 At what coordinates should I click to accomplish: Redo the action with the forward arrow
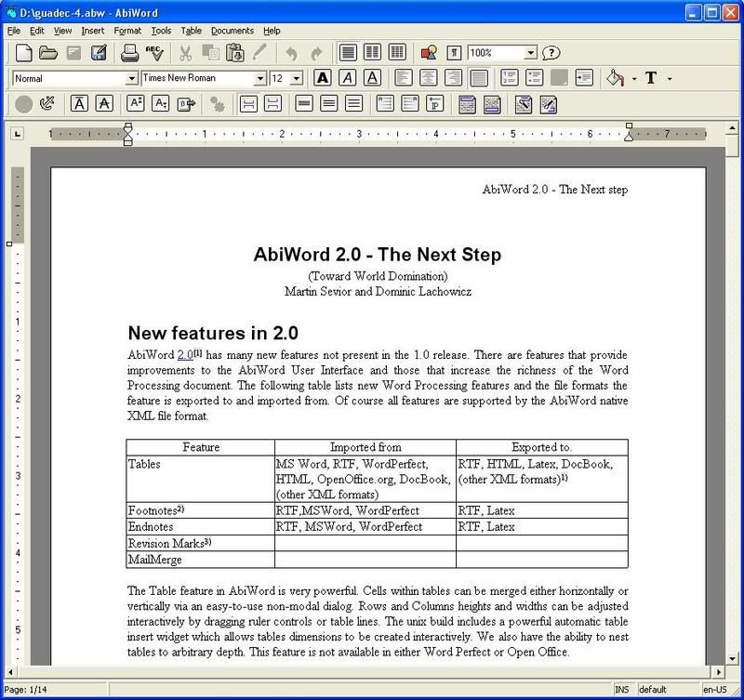(316, 53)
